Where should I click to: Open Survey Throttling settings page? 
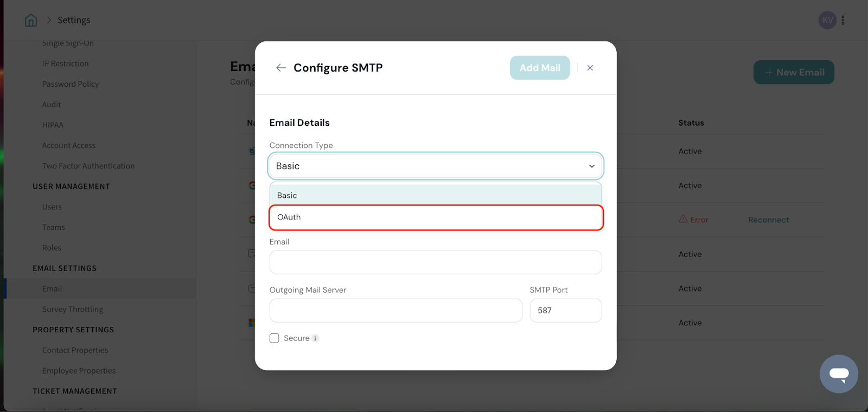click(x=73, y=310)
